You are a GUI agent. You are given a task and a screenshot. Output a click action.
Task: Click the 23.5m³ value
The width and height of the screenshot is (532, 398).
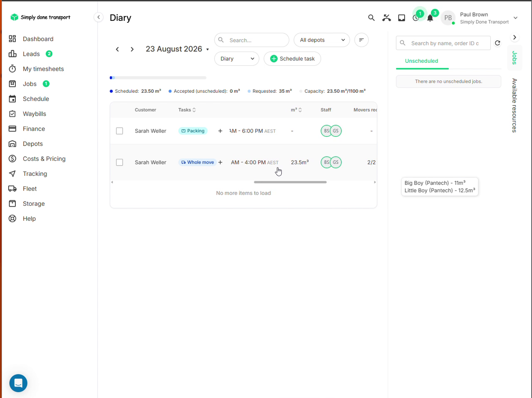point(300,162)
